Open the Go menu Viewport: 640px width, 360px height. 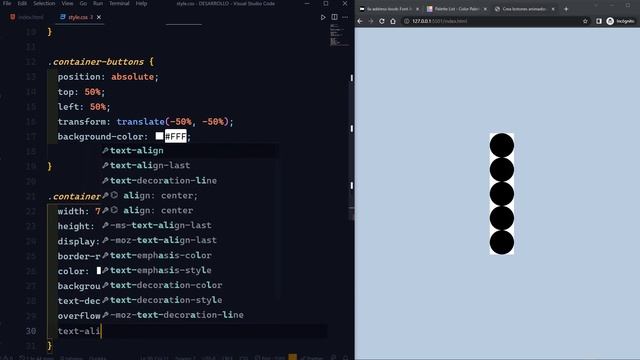83,3
